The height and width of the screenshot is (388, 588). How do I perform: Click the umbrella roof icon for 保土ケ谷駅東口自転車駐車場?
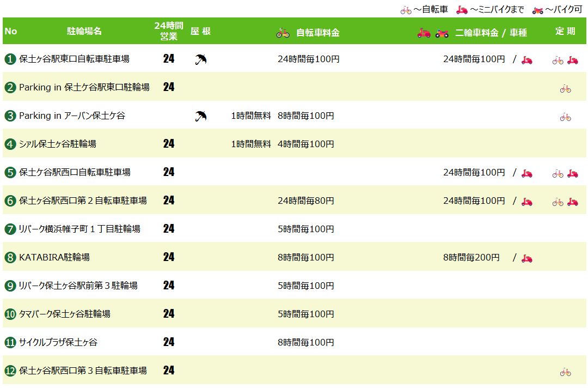tap(200, 59)
